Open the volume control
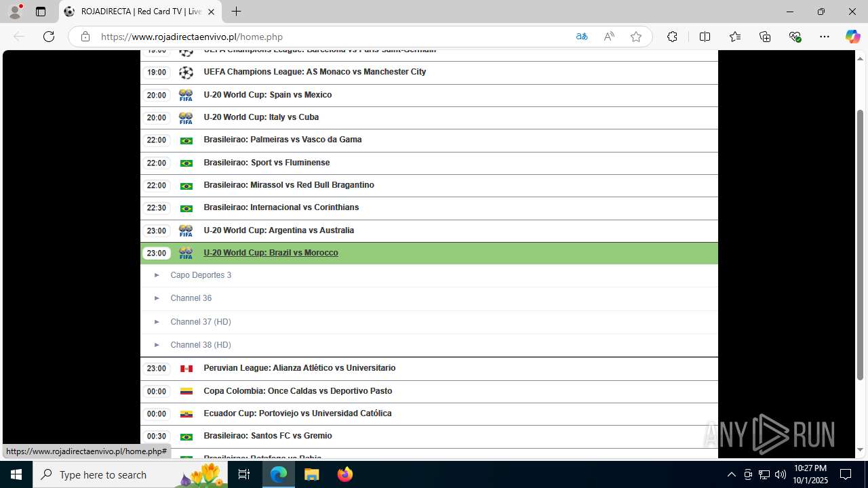868x488 pixels. 781,474
